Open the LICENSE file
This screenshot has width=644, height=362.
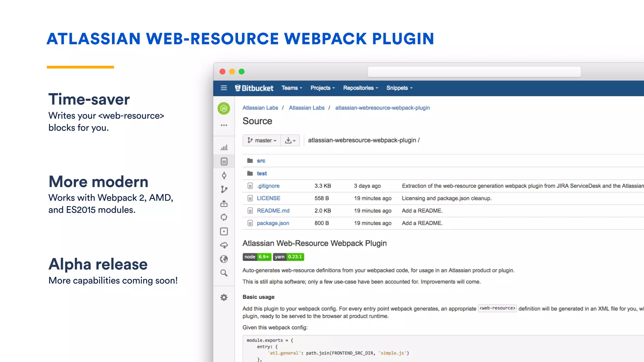point(268,198)
